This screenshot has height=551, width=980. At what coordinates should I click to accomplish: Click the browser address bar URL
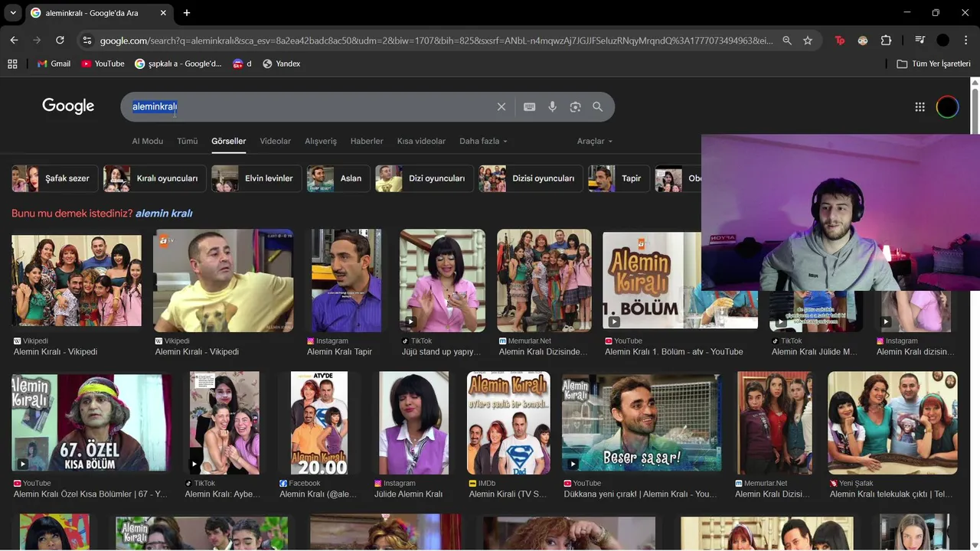tap(436, 41)
